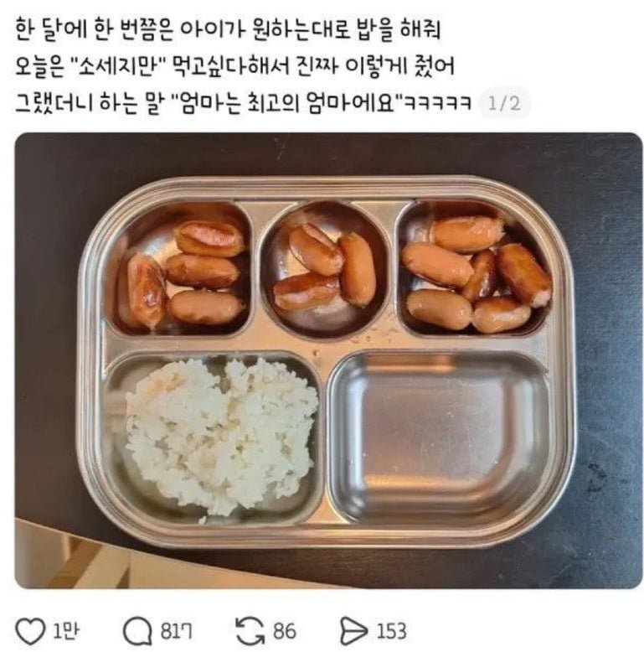Share the post with the paper plane icon
The image size is (644, 652).
click(354, 631)
